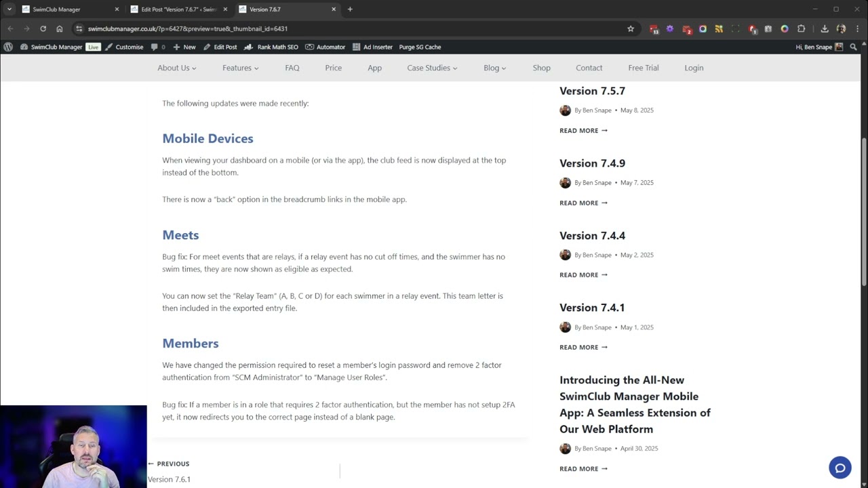Open browser Downloads
Viewport: 868px width, 488px height.
tap(825, 28)
